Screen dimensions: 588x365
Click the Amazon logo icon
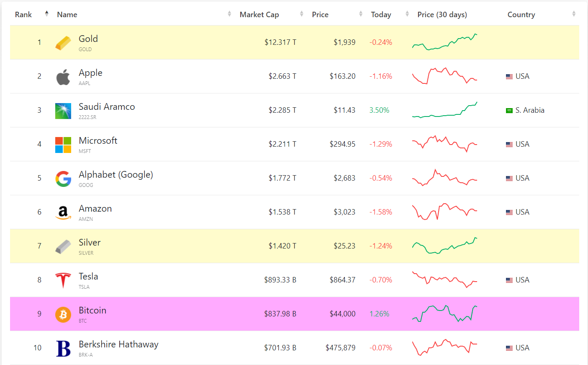(x=63, y=213)
